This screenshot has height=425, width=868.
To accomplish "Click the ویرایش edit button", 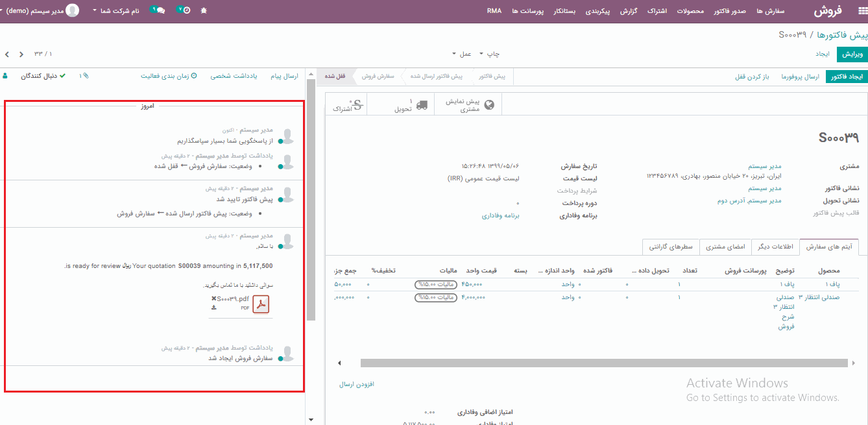I will click(852, 55).
